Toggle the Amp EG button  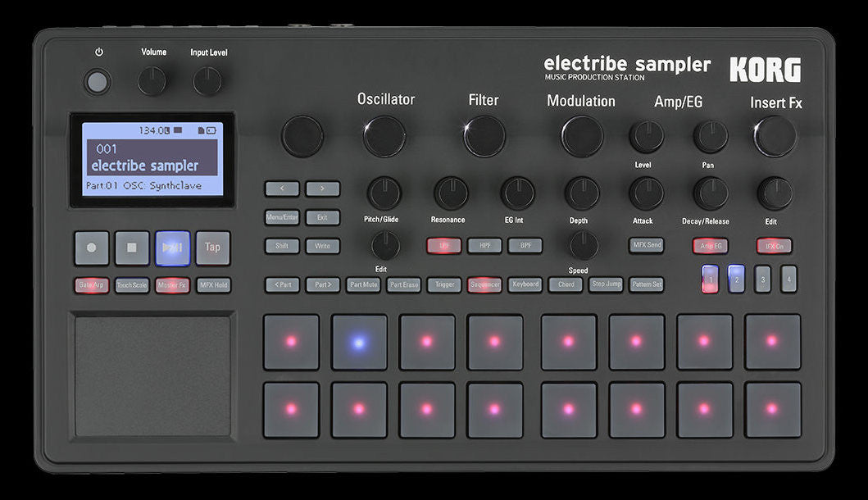(711, 246)
